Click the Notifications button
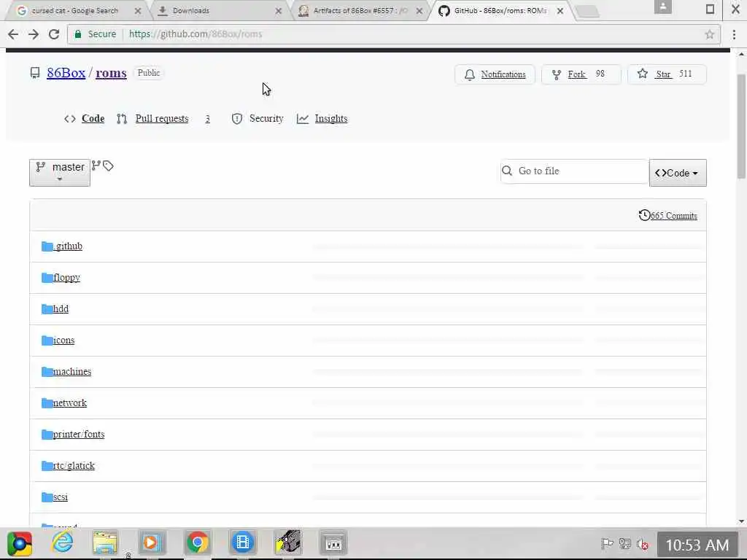747x560 pixels. point(495,74)
